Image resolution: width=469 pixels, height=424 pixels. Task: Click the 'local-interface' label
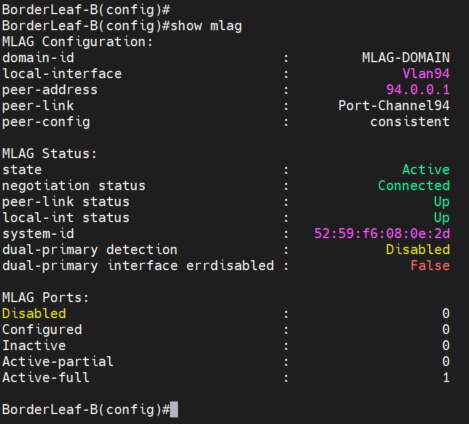(x=62, y=74)
